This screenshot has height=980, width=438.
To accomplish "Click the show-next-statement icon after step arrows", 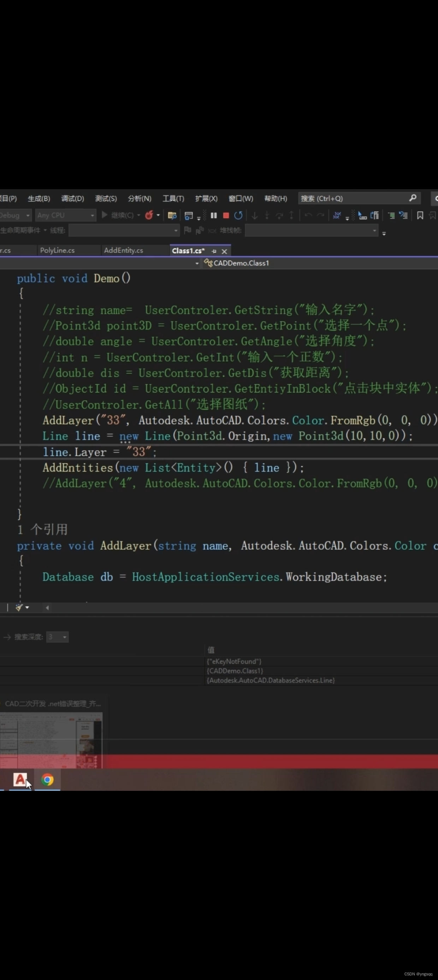I will 337,215.
